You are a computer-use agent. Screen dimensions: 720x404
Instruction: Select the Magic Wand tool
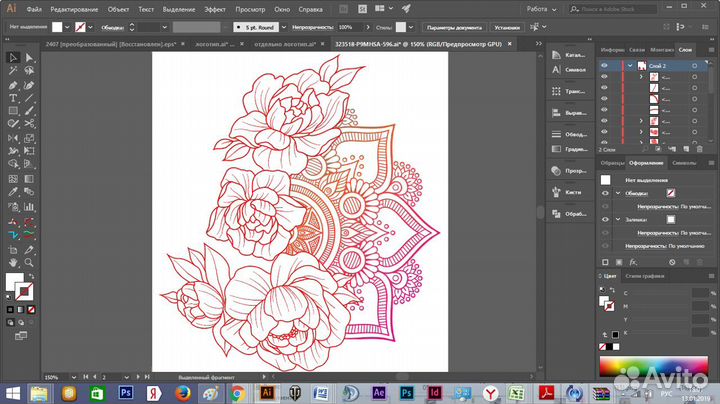(13, 71)
